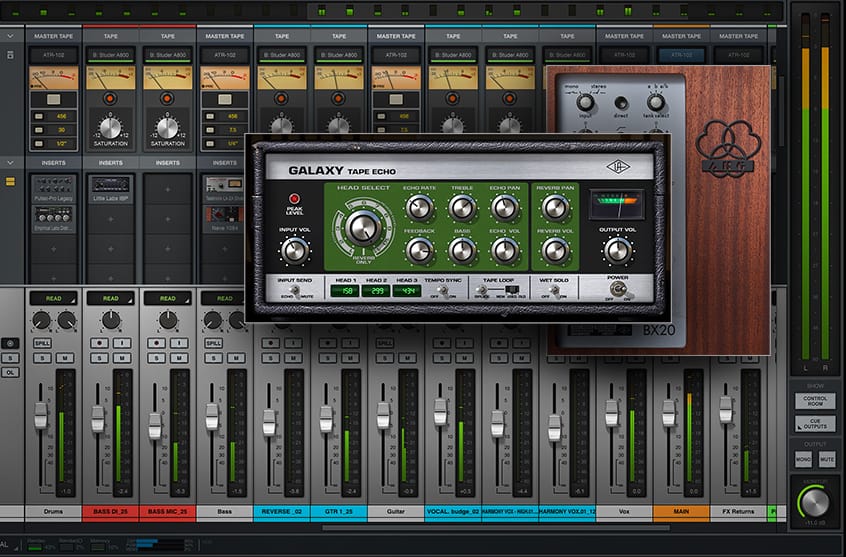Select the REVERSE _02 track label
Viewport: 846px width, 557px height.
(x=282, y=511)
